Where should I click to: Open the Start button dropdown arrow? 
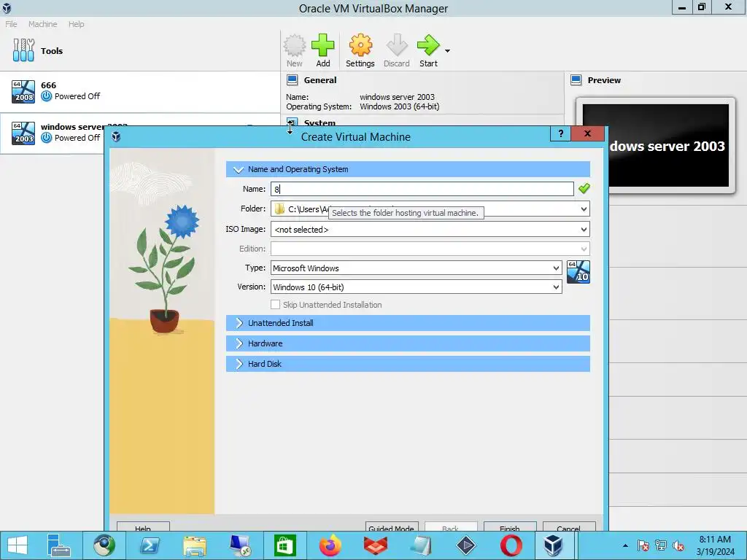[x=447, y=51]
